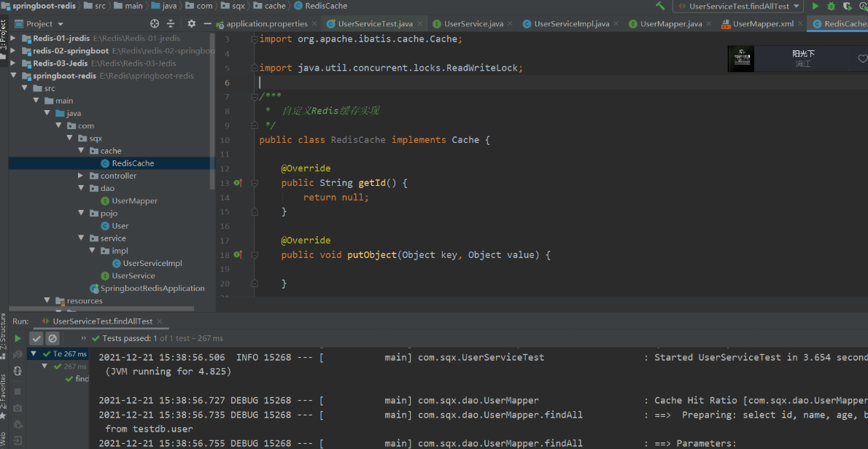
Task: Collapse the cache package
Action: point(80,151)
